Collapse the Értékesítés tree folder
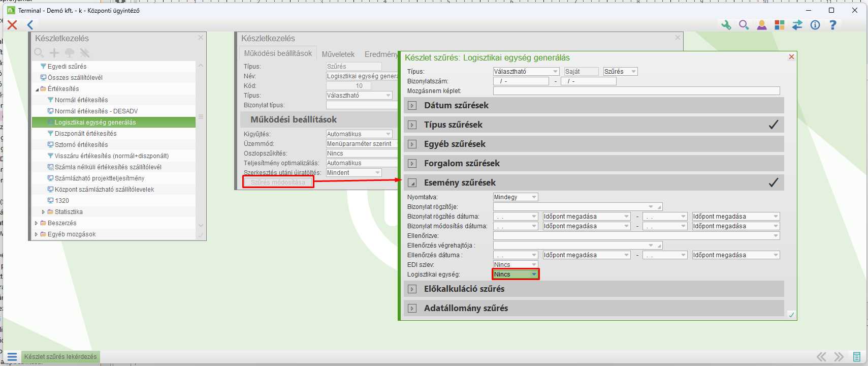Screen dimensions: 868x366 coord(37,89)
